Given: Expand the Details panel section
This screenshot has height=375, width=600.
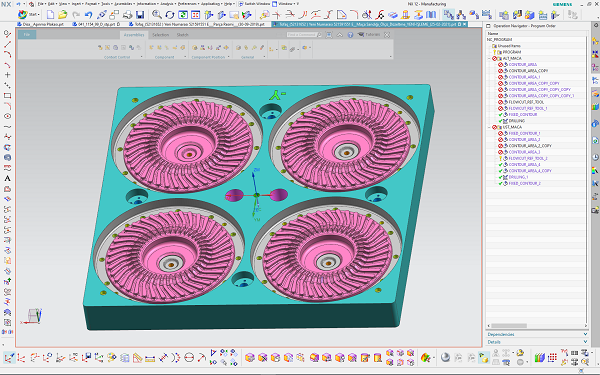Looking at the screenshot, I should point(537,342).
